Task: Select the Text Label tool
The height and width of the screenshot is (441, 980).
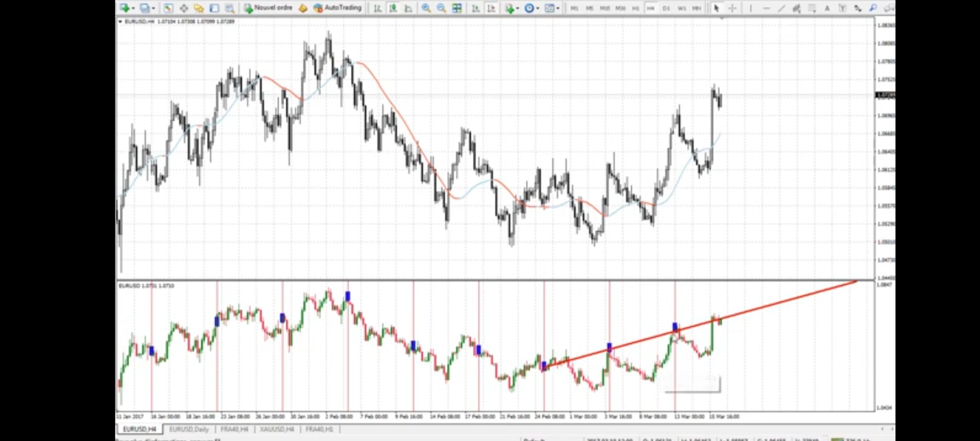Action: (842, 8)
